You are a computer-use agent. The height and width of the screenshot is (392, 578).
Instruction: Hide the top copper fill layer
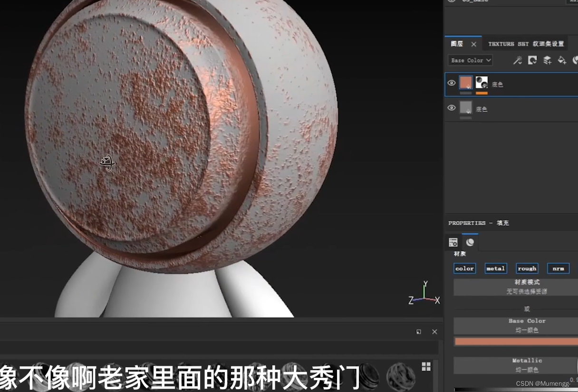[x=452, y=83]
